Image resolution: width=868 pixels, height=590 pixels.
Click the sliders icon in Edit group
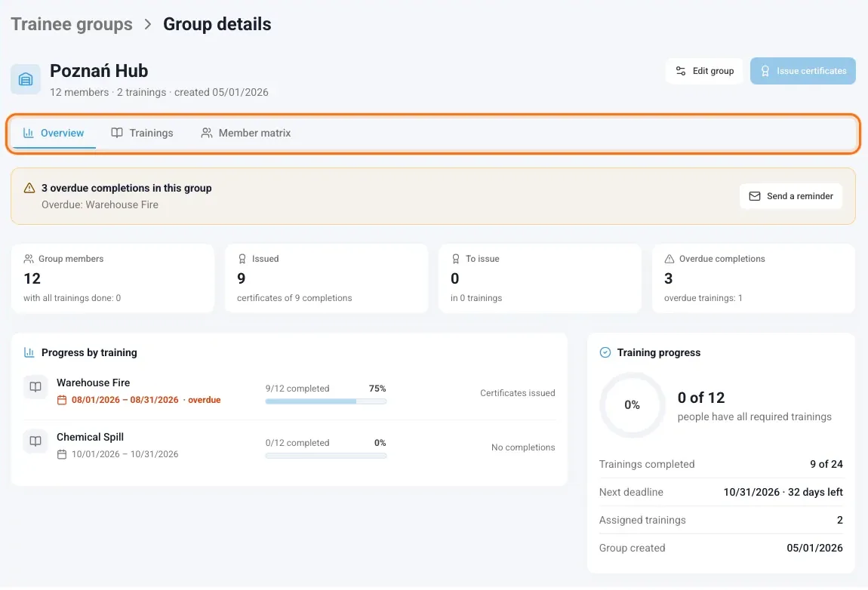pyautogui.click(x=681, y=71)
